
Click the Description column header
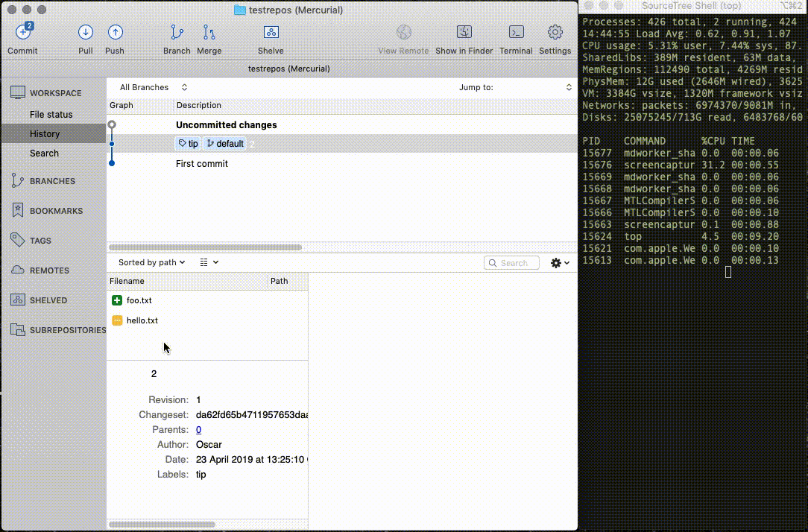pos(375,106)
